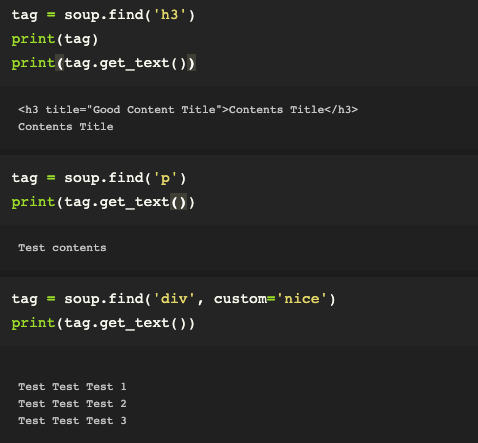Select the 'Contents Title' output line

click(x=66, y=127)
